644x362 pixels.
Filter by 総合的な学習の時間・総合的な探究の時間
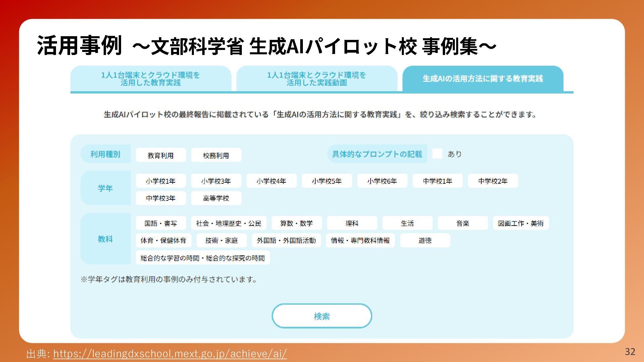(x=203, y=258)
